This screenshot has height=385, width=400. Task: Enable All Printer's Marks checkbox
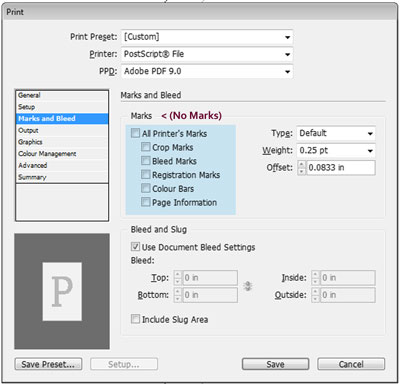[135, 133]
